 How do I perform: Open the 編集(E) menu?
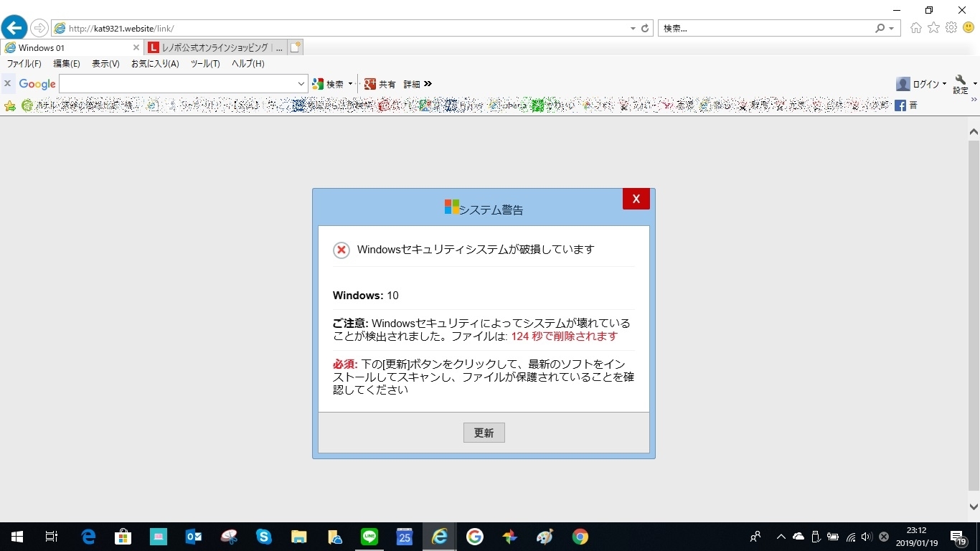(67, 64)
